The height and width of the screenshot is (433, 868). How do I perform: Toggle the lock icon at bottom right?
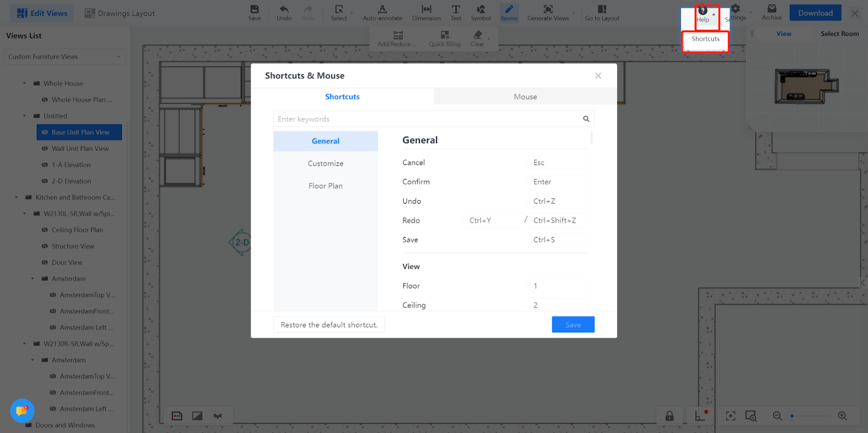point(669,416)
